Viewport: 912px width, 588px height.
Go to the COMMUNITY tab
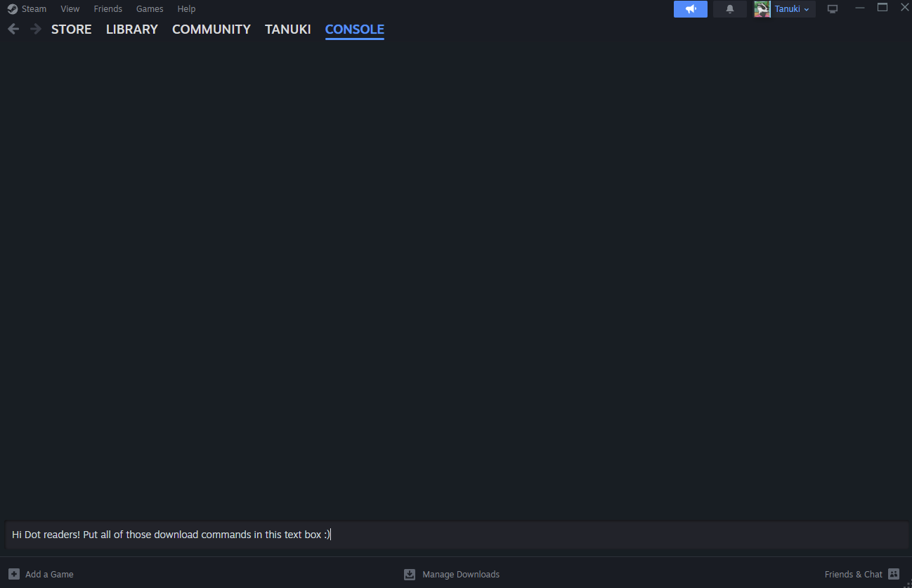[211, 29]
